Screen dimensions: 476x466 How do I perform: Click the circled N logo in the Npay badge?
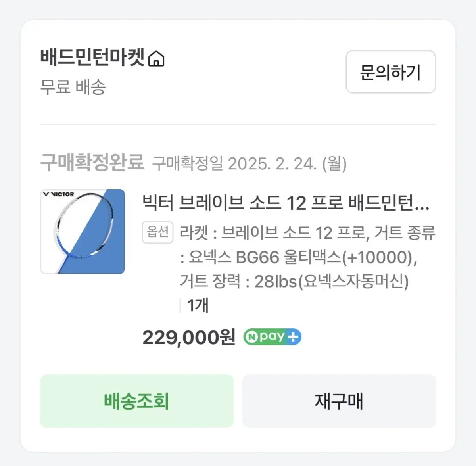(251, 337)
